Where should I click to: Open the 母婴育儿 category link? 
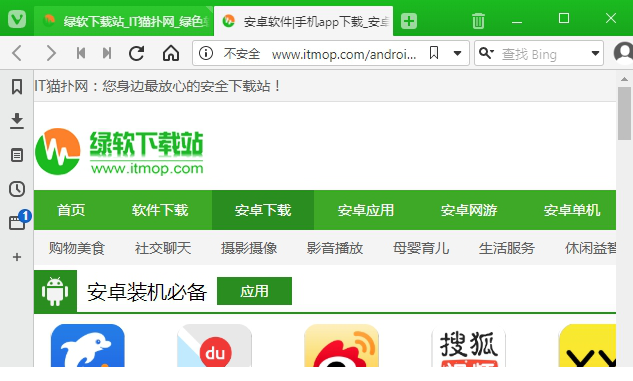(421, 248)
